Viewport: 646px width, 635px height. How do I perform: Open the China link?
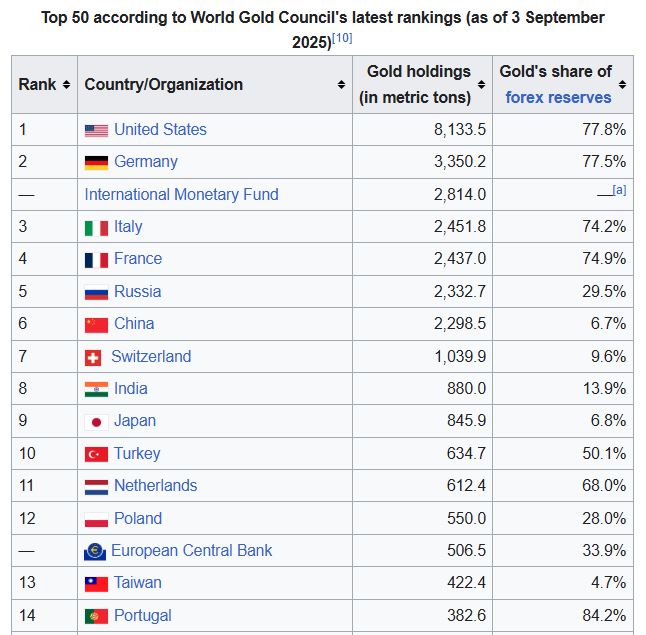[x=134, y=324]
